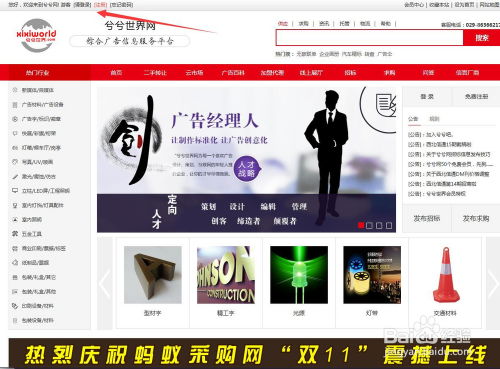Image resolution: width=500 pixels, height=369 pixels.
Task: Select the first red carousel dot
Action: tap(361, 226)
